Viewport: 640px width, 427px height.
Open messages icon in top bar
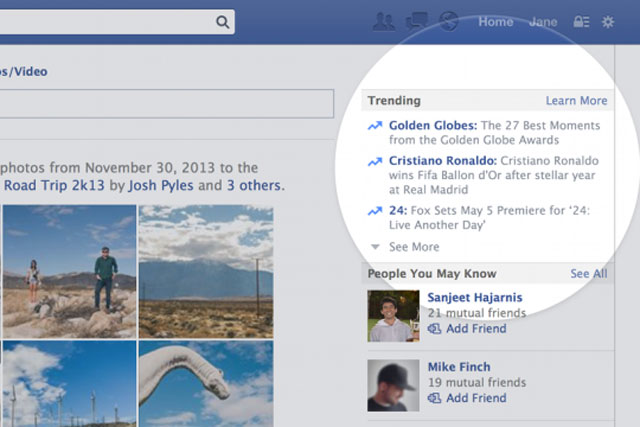(417, 21)
